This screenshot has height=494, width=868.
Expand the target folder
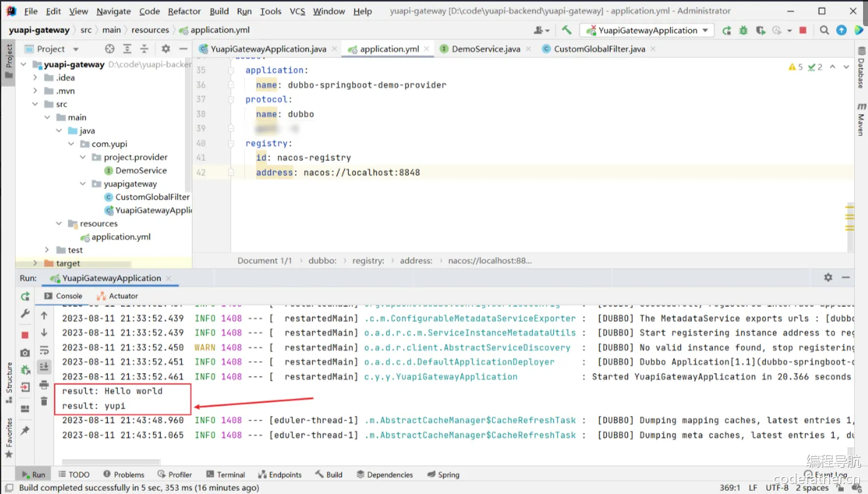pos(36,263)
